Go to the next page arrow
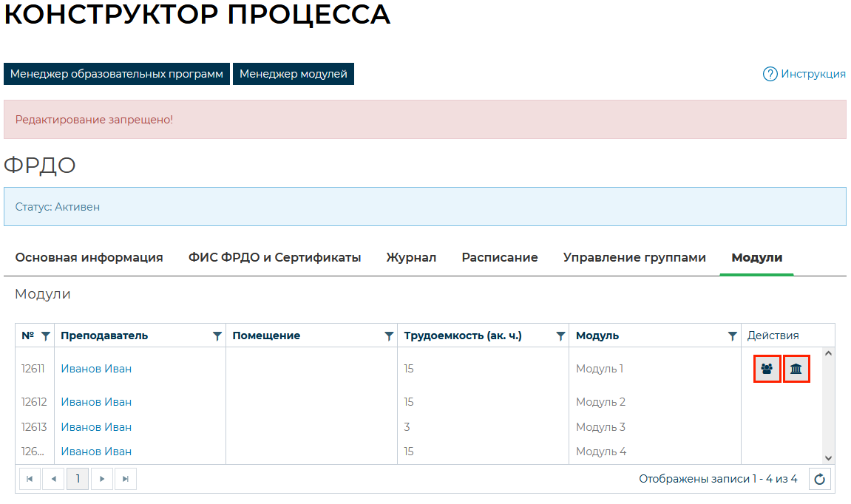This screenshot has height=504, width=851. click(102, 480)
